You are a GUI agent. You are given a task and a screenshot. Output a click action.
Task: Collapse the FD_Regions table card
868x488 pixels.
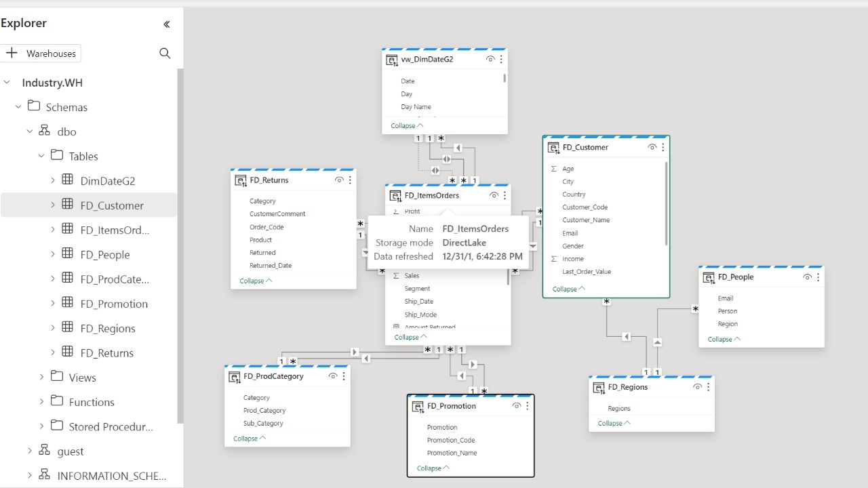pos(614,423)
